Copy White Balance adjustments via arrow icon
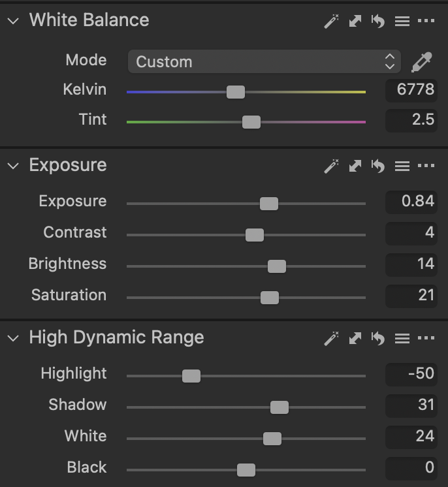This screenshot has height=487, width=448. (355, 21)
